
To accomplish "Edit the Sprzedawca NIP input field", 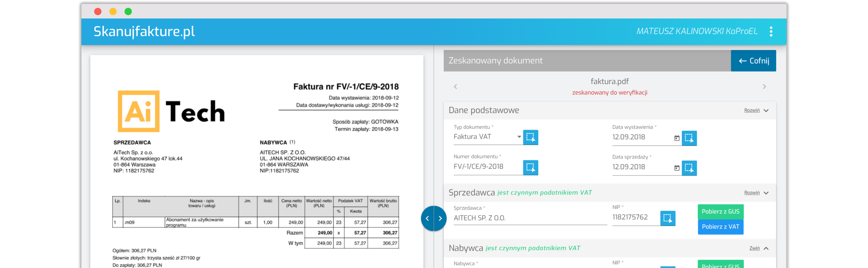I will (x=630, y=217).
